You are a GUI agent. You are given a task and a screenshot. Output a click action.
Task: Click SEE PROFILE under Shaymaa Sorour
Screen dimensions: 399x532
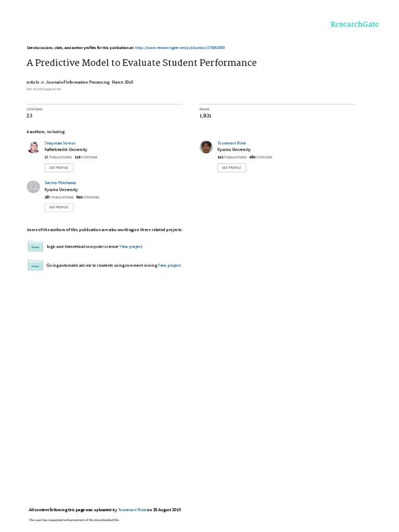[x=59, y=168]
